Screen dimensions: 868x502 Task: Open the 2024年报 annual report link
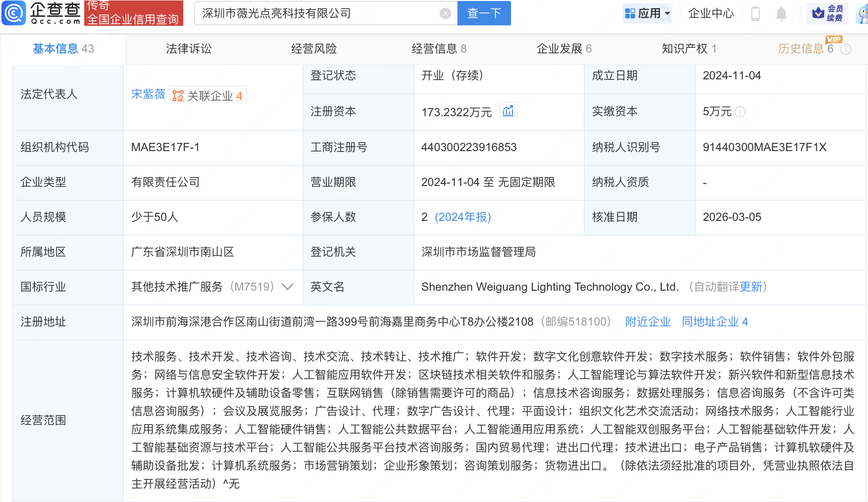(x=463, y=217)
